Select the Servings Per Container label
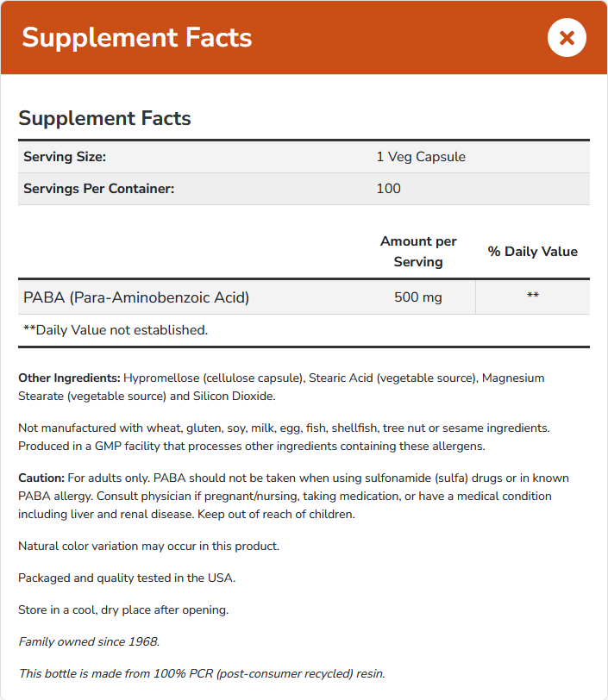 pyautogui.click(x=98, y=188)
